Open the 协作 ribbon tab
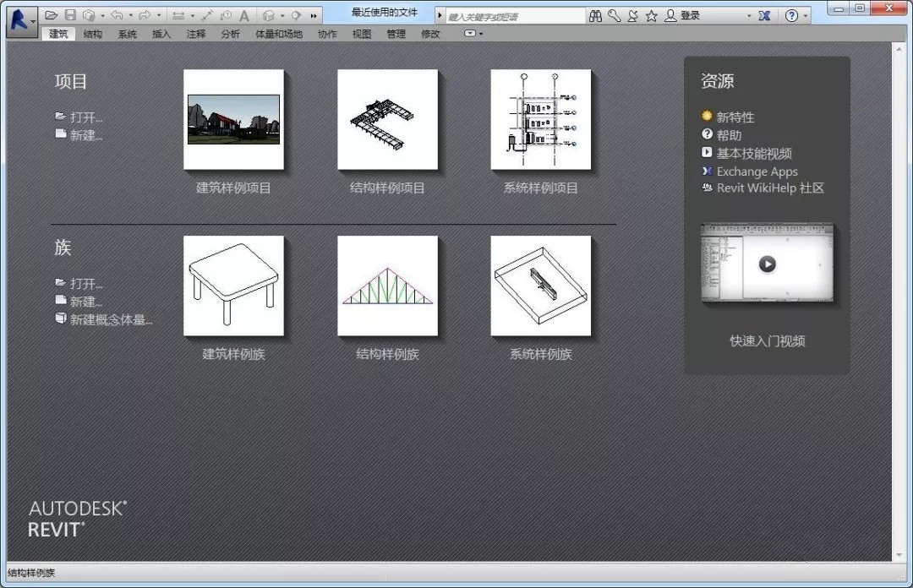The width and height of the screenshot is (913, 588). tap(327, 35)
